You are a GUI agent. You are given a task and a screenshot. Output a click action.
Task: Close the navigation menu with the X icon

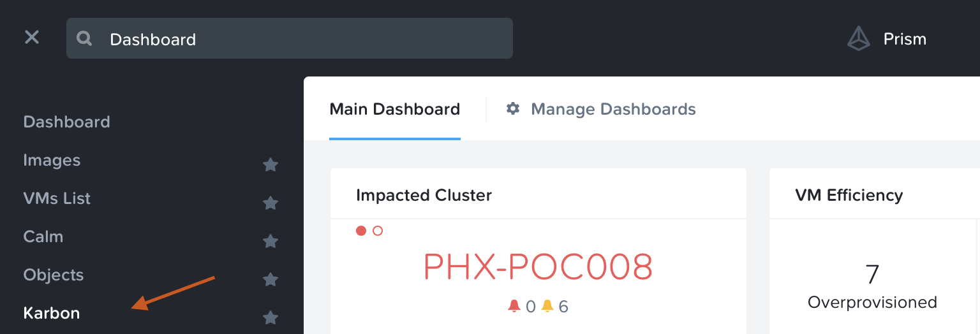tap(32, 38)
